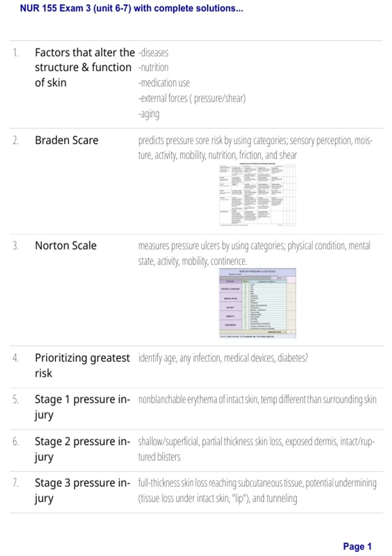The image size is (392, 556).
Task: Click the 'identify age, any infection' answer
Action: pos(223,358)
